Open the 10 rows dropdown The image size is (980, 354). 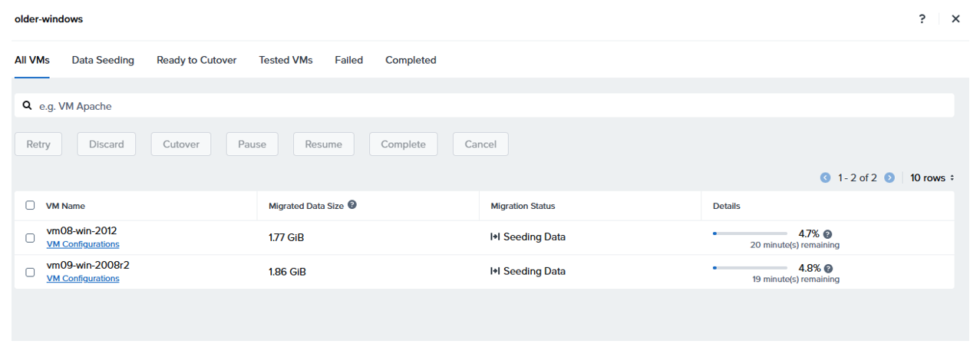pyautogui.click(x=932, y=178)
